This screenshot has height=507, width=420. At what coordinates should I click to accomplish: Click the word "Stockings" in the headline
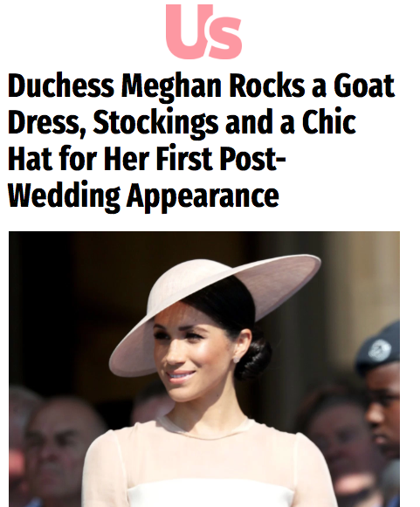[x=155, y=123]
